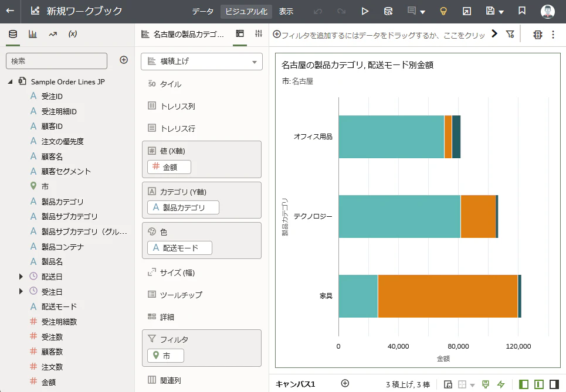
Task: Click the 配送モード chip in 色 section
Action: click(179, 248)
